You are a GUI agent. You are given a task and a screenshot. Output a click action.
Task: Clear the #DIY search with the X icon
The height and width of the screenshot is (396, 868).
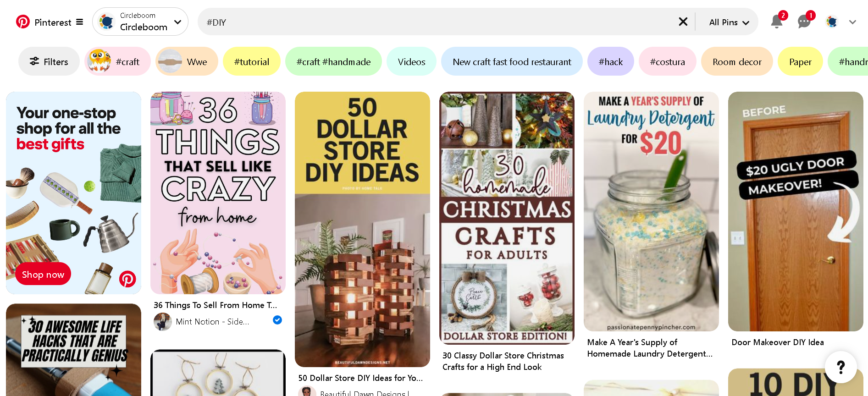(x=683, y=22)
